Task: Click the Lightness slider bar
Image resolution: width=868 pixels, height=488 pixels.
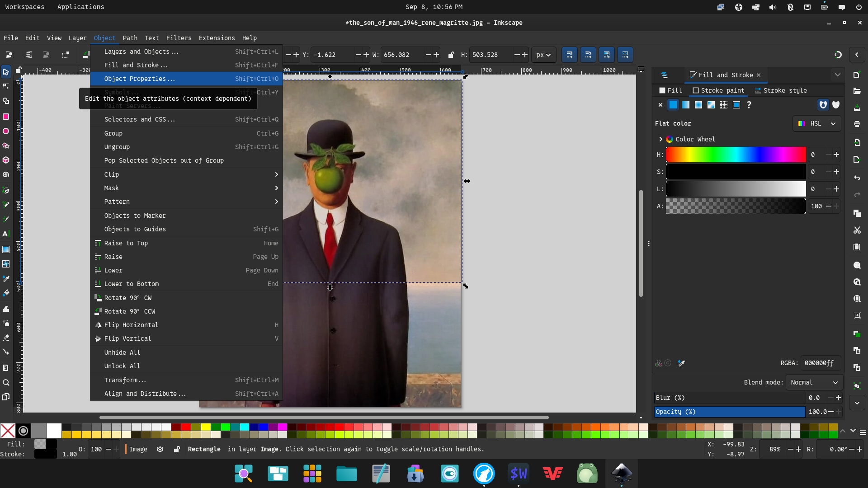Action: click(x=736, y=189)
